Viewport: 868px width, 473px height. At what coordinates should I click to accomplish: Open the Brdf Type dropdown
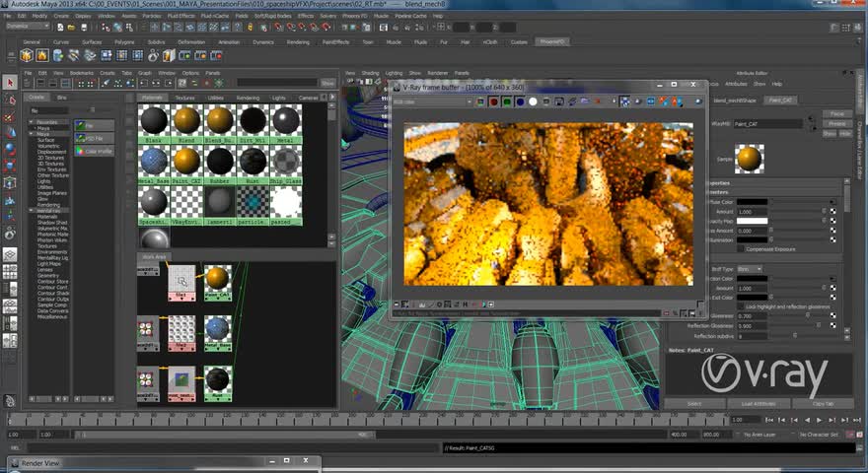click(750, 268)
